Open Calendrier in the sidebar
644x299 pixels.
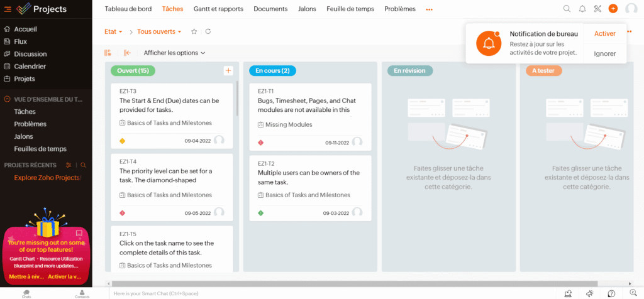pos(30,66)
